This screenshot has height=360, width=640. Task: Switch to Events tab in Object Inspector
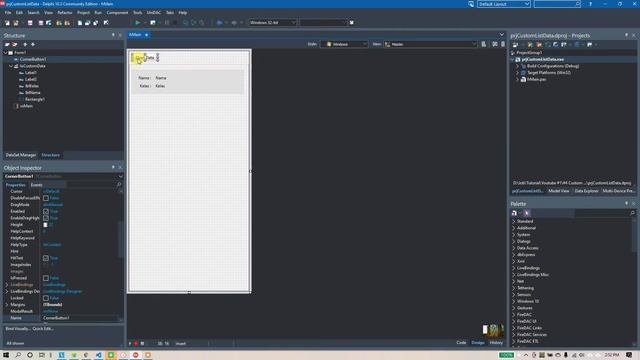click(x=36, y=185)
